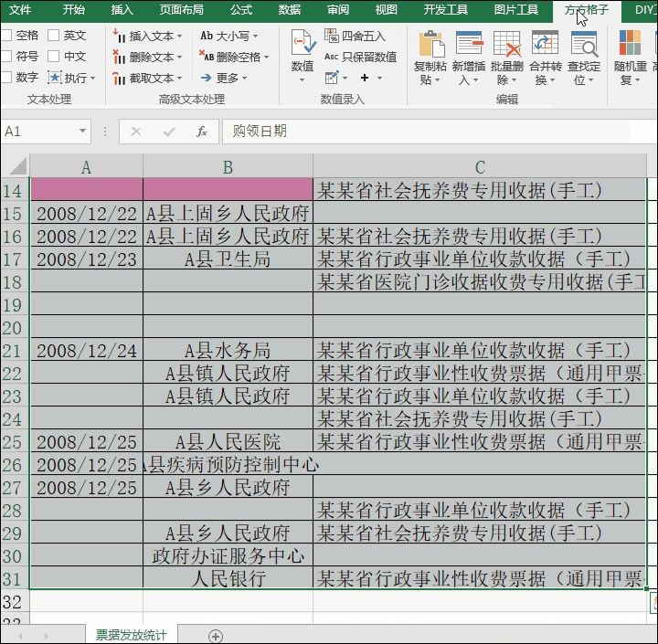Screen dimensions: 658x644
Task: Click the 合并转换 icon
Action: click(x=545, y=43)
